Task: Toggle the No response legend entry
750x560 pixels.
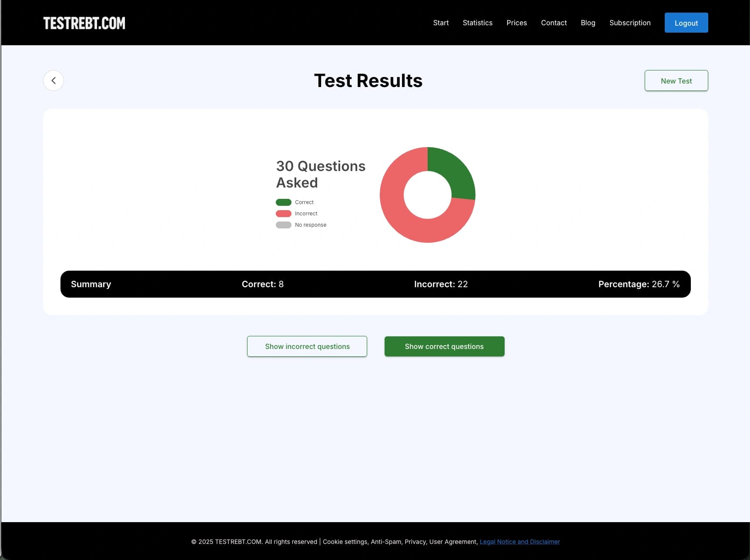Action: [x=301, y=225]
